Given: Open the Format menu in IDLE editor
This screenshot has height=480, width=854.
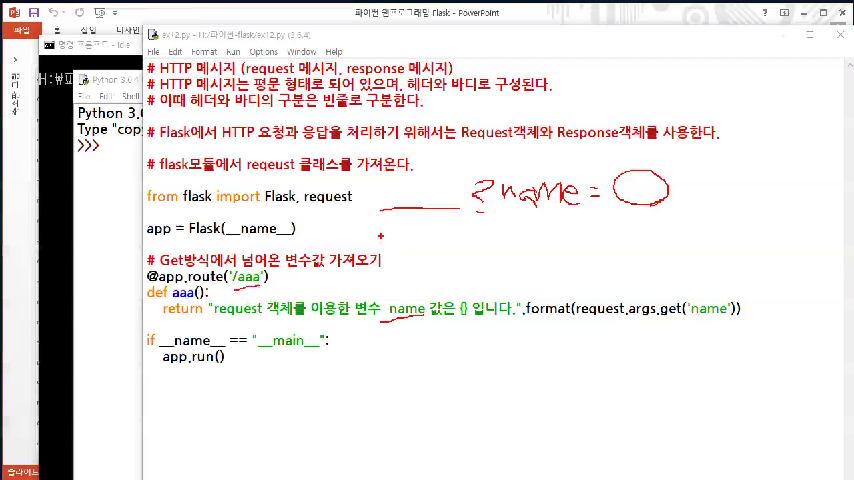Looking at the screenshot, I should [x=204, y=52].
